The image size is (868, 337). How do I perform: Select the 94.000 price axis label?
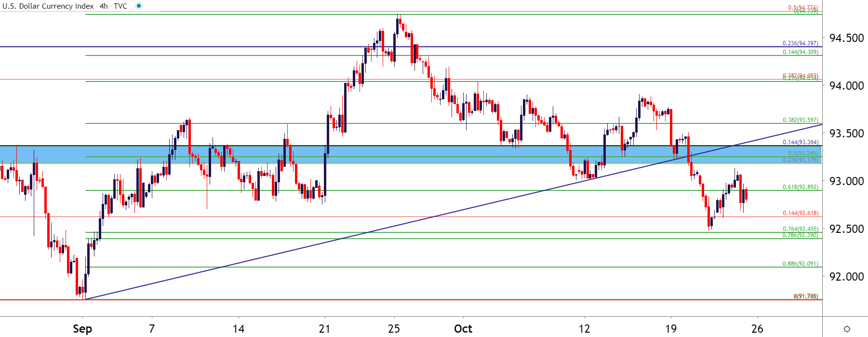[x=846, y=86]
